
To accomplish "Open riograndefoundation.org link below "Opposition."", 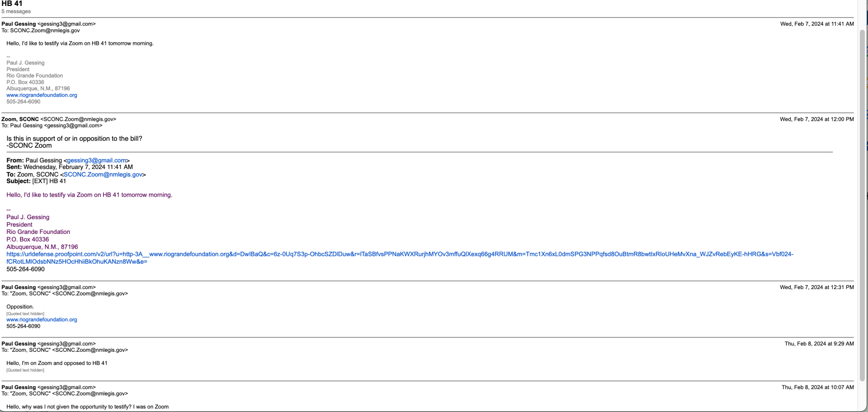I will [x=42, y=320].
